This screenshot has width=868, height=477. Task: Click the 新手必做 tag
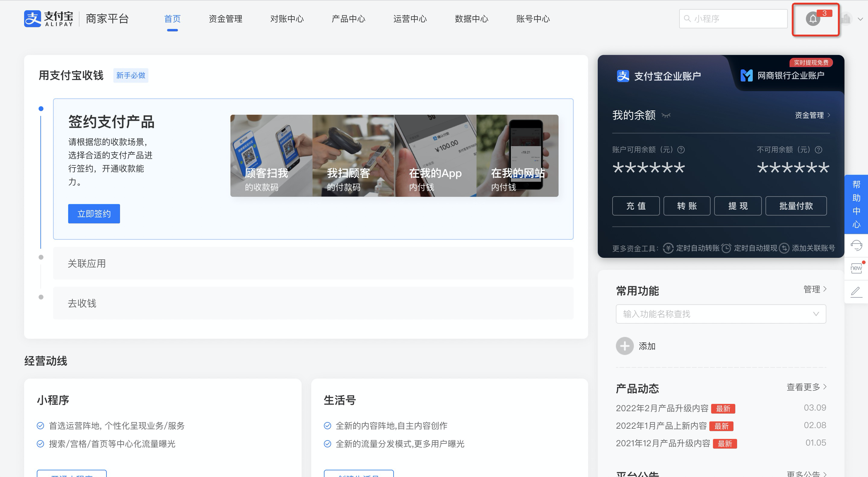pos(131,75)
